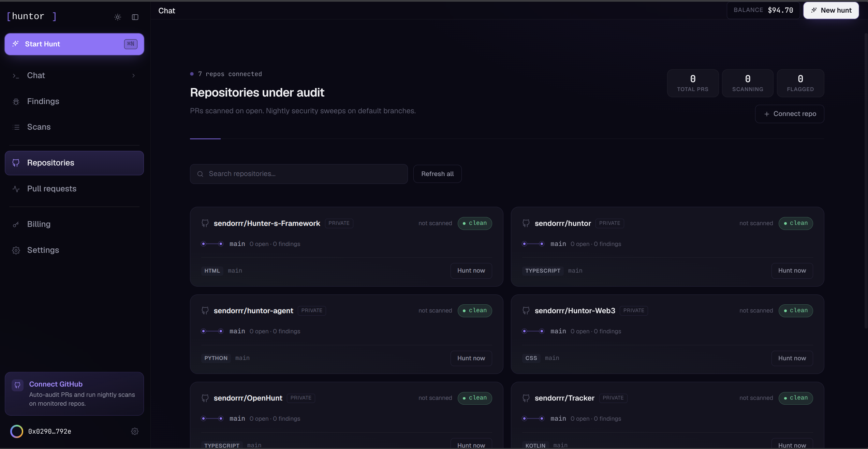Viewport: 868px width, 449px height.
Task: Hunt now on sendorrr/Huntor-Web3
Action: 792,358
